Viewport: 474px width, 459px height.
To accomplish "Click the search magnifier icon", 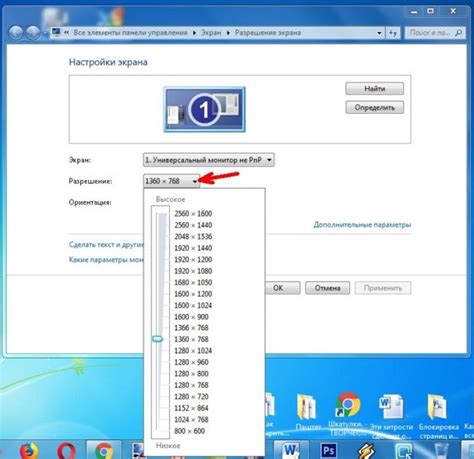I will click(459, 33).
